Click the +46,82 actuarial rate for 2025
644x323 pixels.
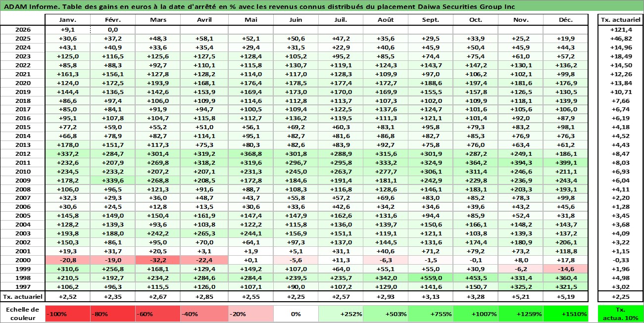point(620,38)
